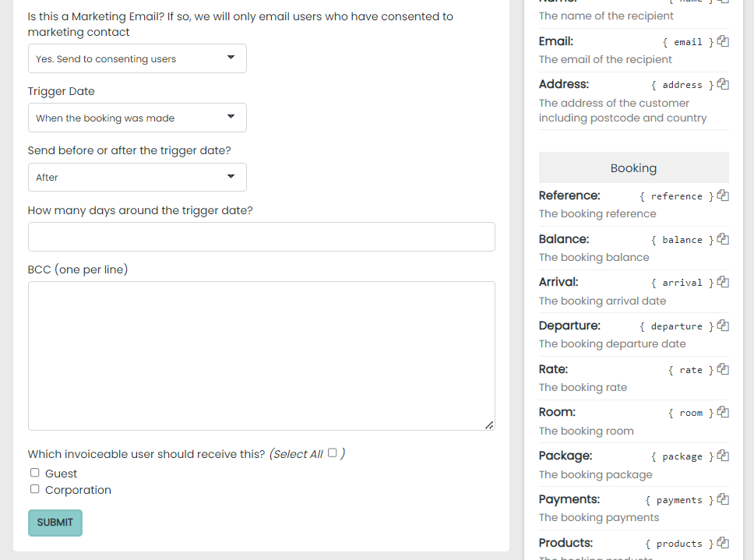Image resolution: width=754 pixels, height=560 pixels.
Task: Focus the days around trigger date field
Action: click(261, 237)
